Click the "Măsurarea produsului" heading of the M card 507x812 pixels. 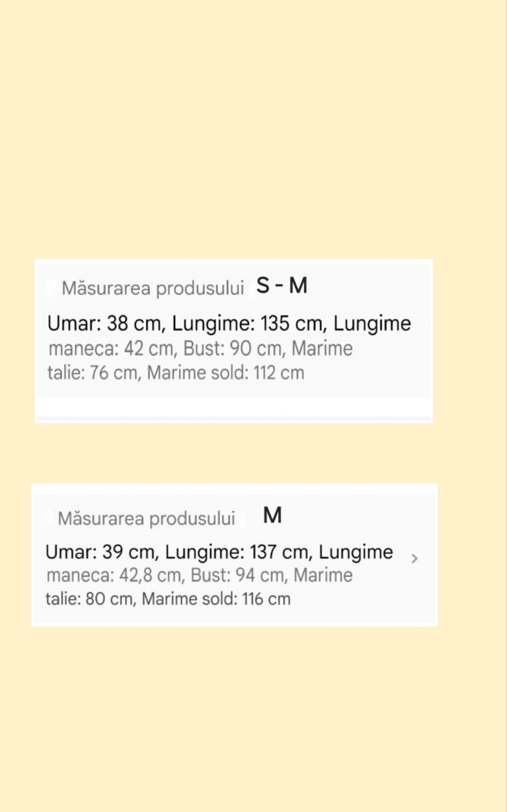[x=146, y=518]
